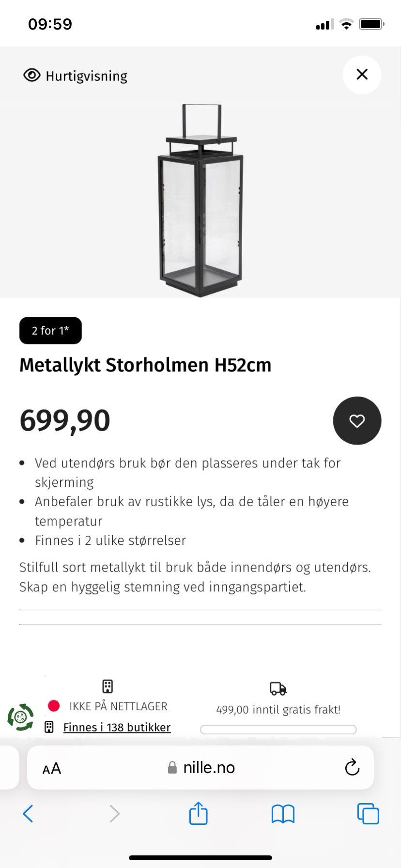Viewport: 401px width, 868px height.
Task: Tap the free shipping progress bar
Action: click(278, 729)
